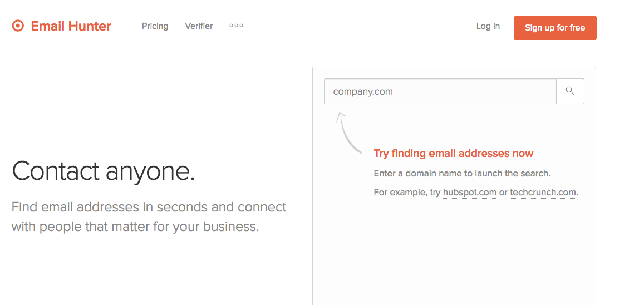Viewport: 644px width, 305px height.
Task: Focus the company.com domain search field
Action: click(x=440, y=91)
